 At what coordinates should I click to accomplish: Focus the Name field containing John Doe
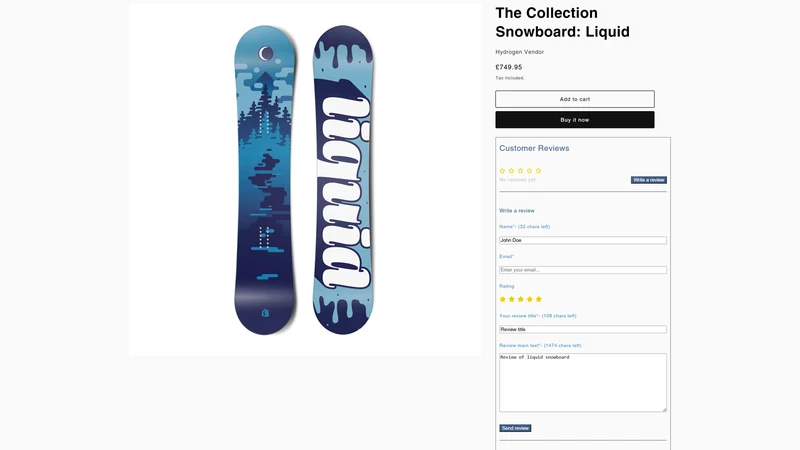[583, 240]
